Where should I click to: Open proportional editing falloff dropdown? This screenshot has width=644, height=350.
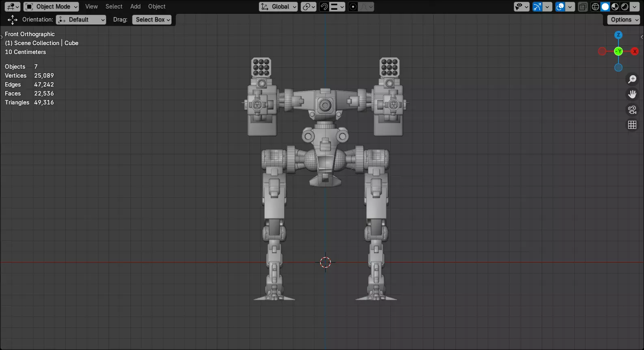(x=366, y=7)
